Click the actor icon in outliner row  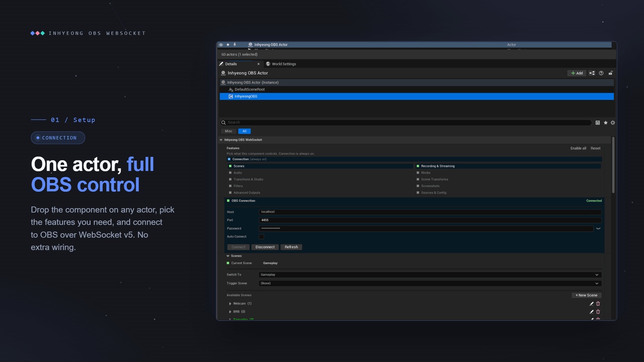(x=250, y=45)
